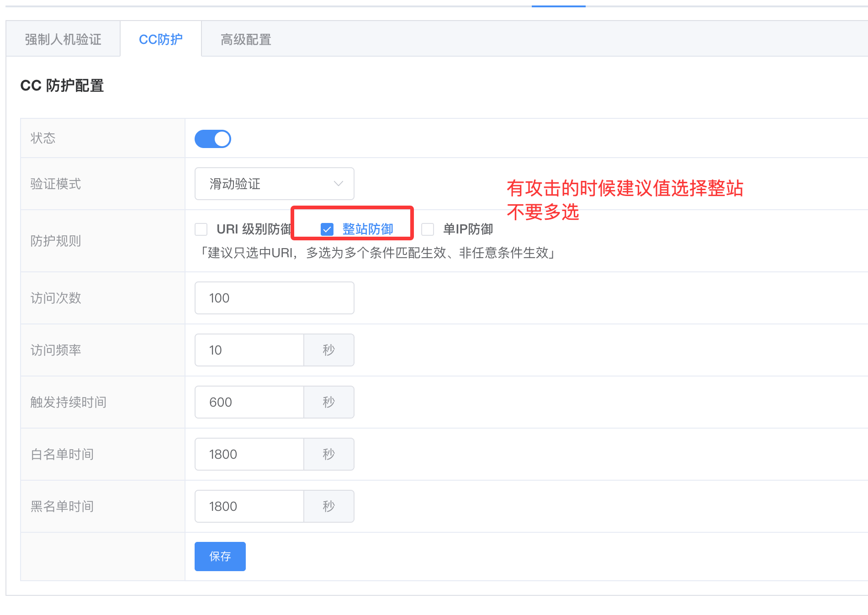Image resolution: width=868 pixels, height=615 pixels.
Task: Click the 秒 unit beside 触发持续时间
Action: coord(329,402)
